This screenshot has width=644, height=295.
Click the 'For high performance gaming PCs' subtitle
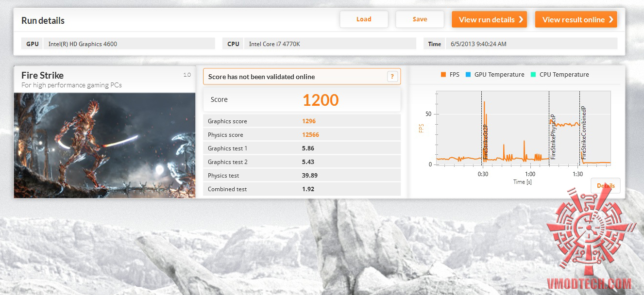71,85
